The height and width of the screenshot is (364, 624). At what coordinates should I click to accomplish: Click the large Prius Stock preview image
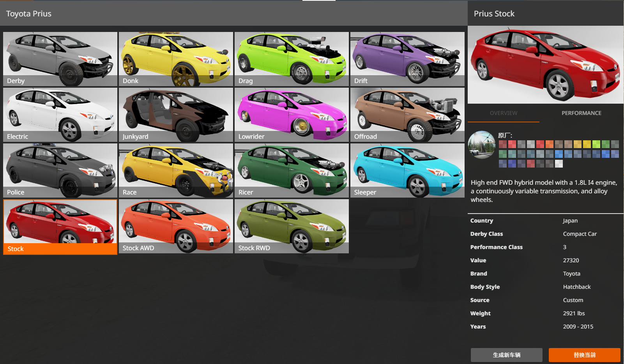546,65
